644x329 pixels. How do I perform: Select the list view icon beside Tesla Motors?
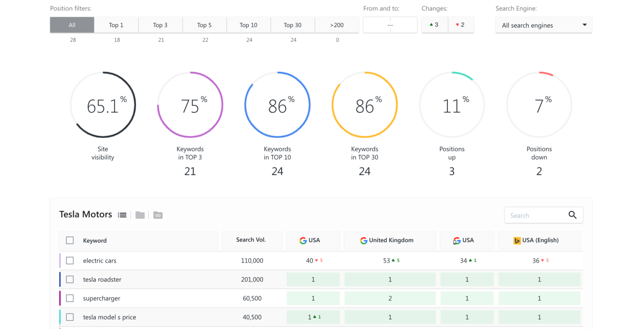click(x=122, y=214)
